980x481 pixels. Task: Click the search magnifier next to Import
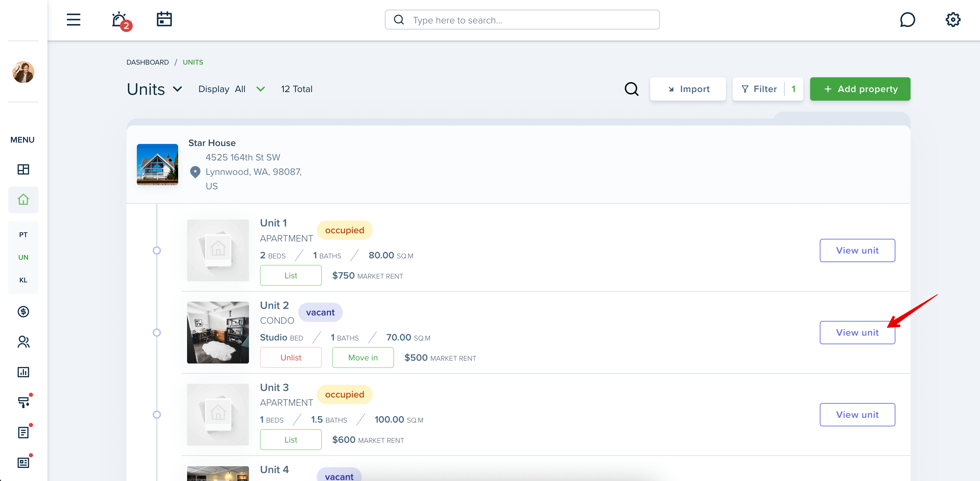point(632,89)
